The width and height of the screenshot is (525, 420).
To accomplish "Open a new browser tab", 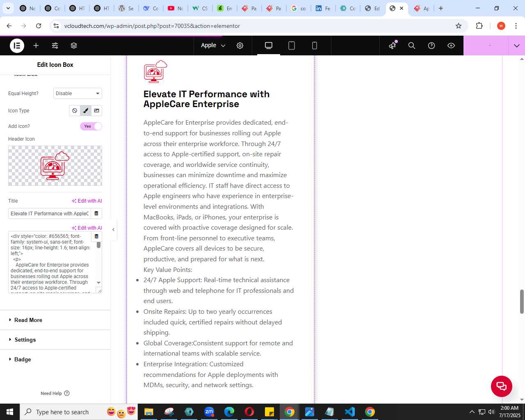I will [441, 8].
